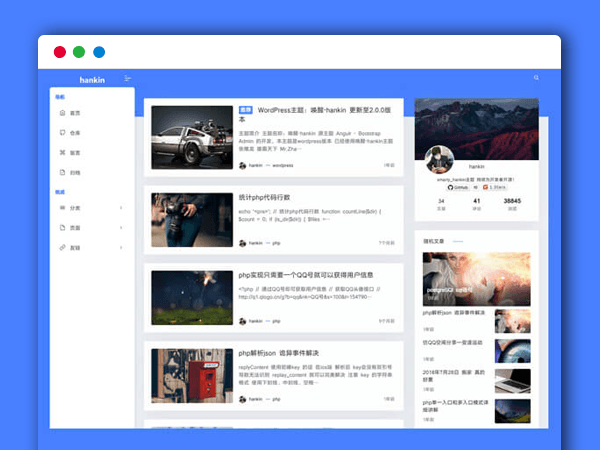Viewport: 600px width, 450px height.
Task: Click the link chain icon in sidebar
Action: (x=62, y=247)
